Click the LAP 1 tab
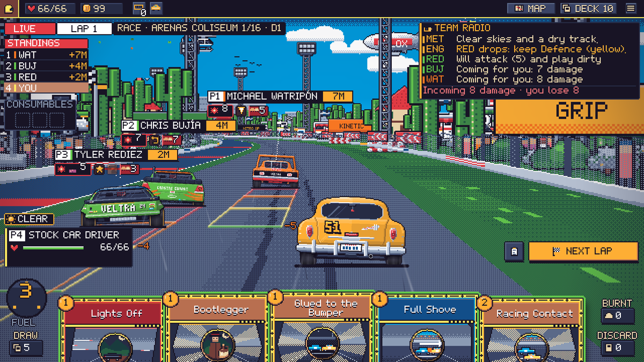This screenshot has height=362, width=644. click(84, 28)
